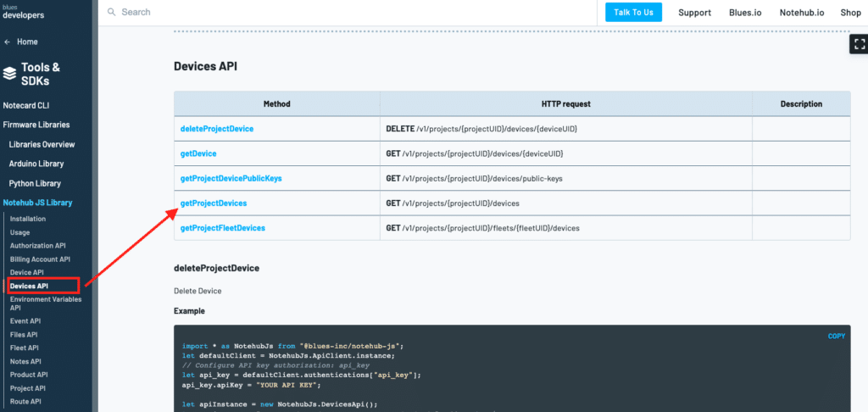Copy the example code with COPY

[x=836, y=337]
